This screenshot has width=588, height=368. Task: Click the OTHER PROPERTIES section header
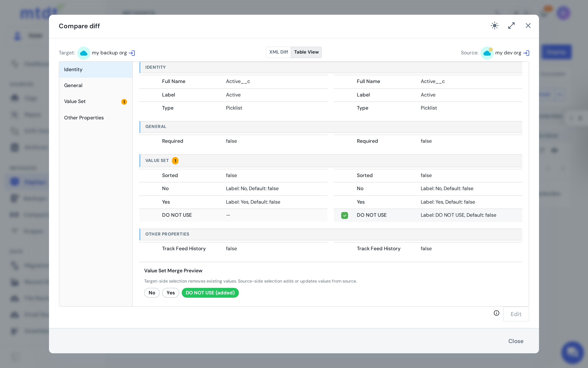(331, 234)
